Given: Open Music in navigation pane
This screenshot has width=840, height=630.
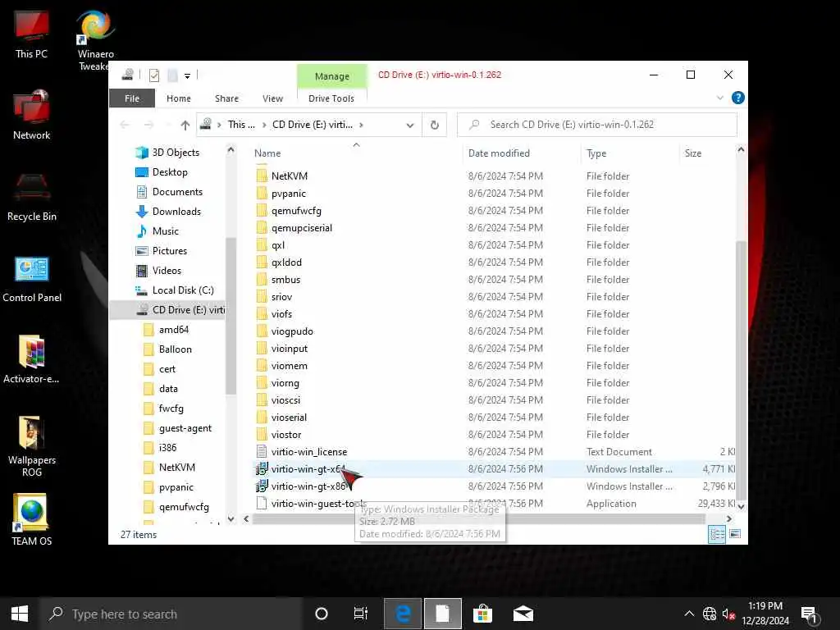Looking at the screenshot, I should pyautogui.click(x=165, y=231).
